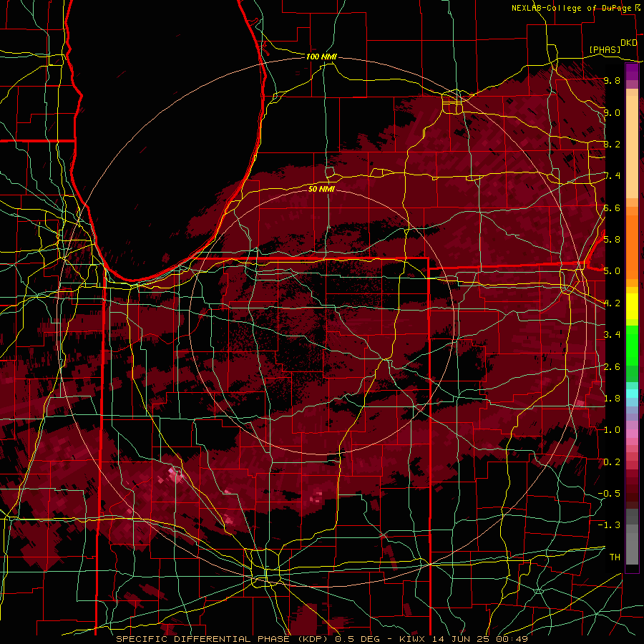Click the [PHAS] legend heading

[x=605, y=49]
